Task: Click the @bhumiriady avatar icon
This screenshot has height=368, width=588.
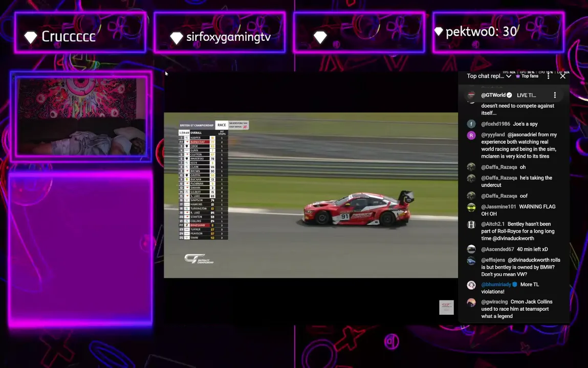Action: (471, 285)
